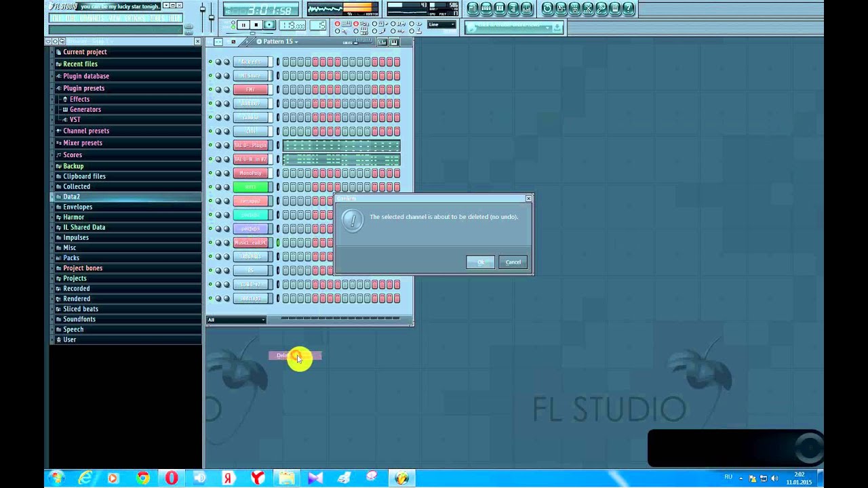Open the graph editor icon in the Step Sequencer header
The width and height of the screenshot is (868, 488).
tap(382, 42)
